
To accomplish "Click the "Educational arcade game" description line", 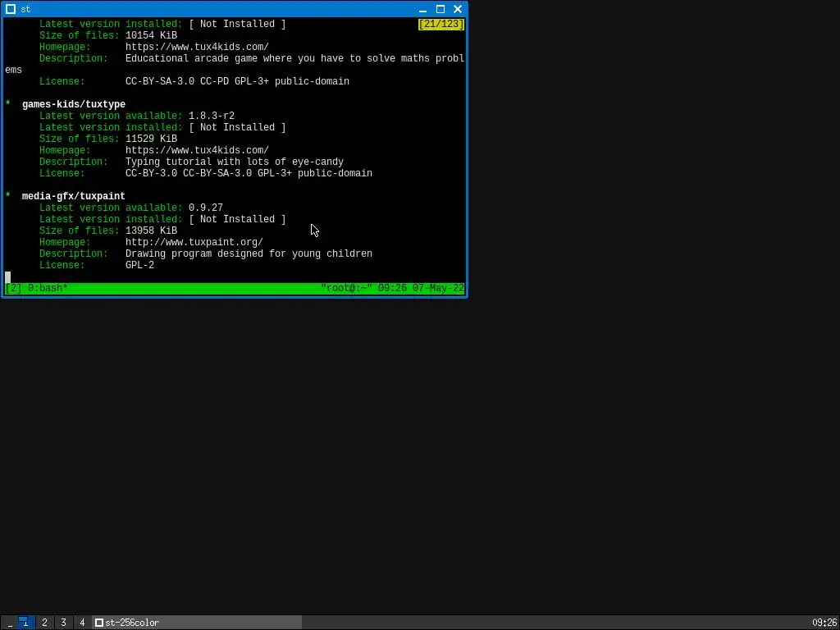I will [294, 58].
